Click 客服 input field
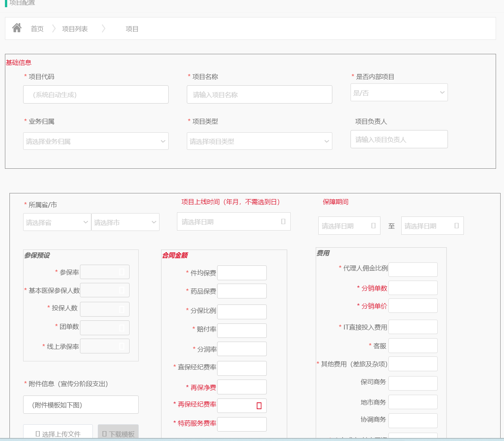This screenshot has height=441, width=504. point(413,345)
